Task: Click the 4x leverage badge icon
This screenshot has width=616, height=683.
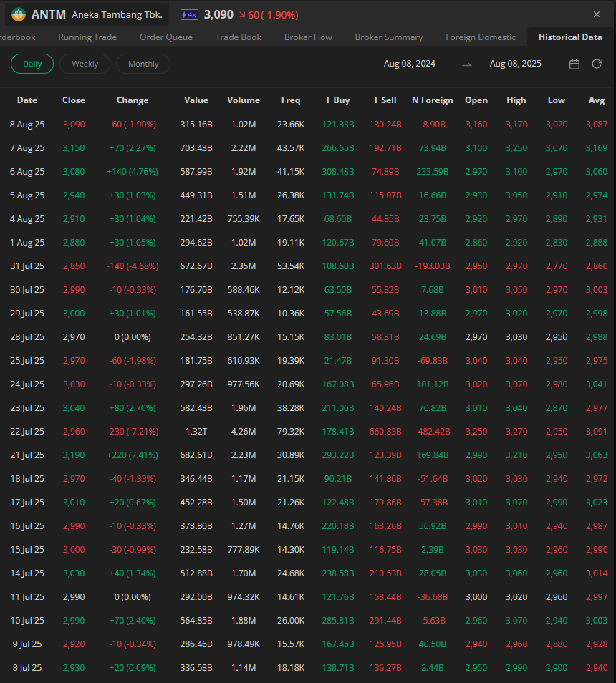Action: (189, 15)
